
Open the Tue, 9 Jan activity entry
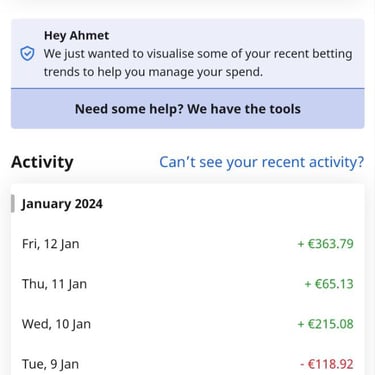pyautogui.click(x=188, y=363)
